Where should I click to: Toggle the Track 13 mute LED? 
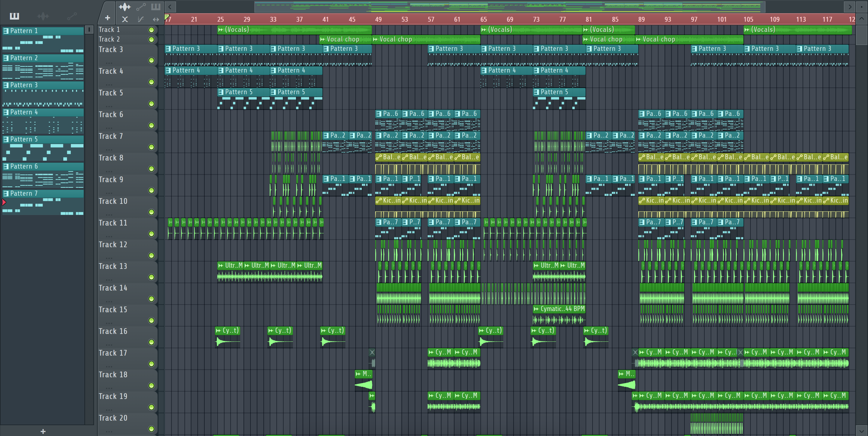[x=152, y=277]
